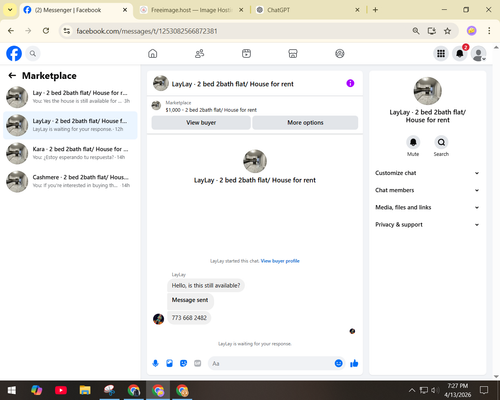Choose a GIF in the composer
Viewport: 500px width, 400px height.
198,363
